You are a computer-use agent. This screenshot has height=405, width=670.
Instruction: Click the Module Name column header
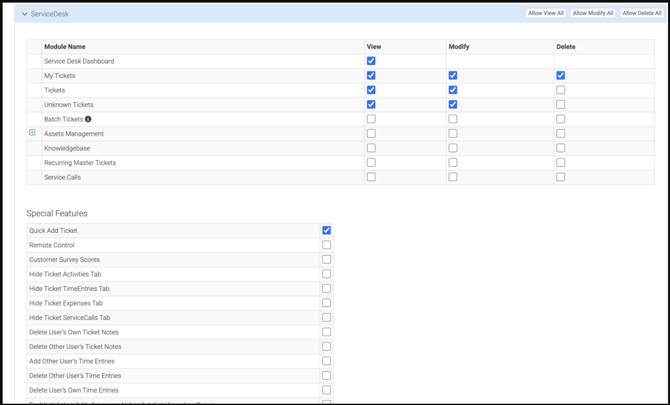pyautogui.click(x=65, y=47)
